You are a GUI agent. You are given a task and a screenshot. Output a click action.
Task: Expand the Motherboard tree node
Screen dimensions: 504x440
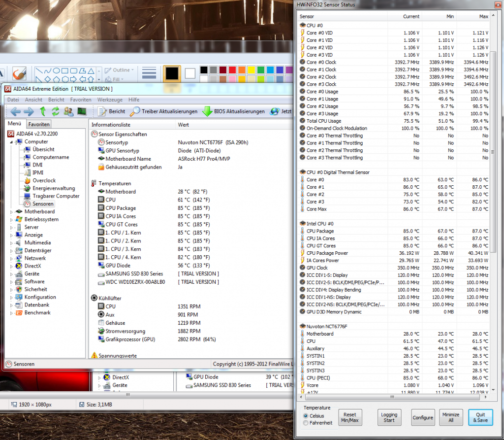pyautogui.click(x=12, y=212)
